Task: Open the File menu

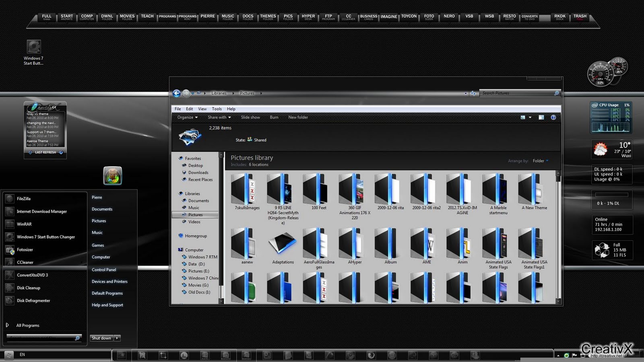Action: coord(178,109)
